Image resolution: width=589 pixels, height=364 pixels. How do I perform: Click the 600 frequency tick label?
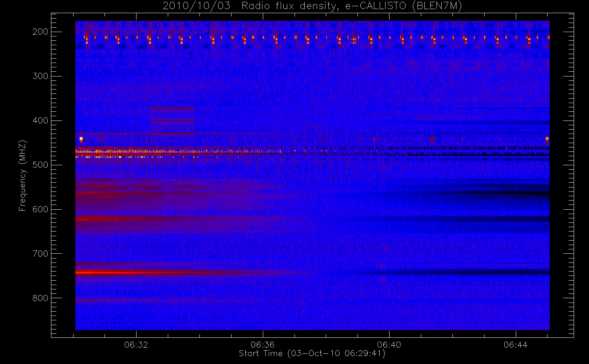click(x=40, y=209)
